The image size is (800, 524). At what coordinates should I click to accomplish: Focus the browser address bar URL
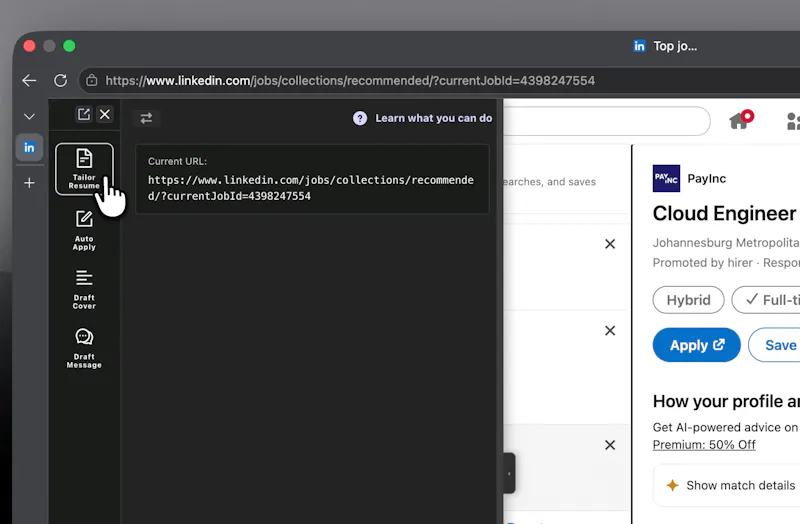[x=349, y=81]
